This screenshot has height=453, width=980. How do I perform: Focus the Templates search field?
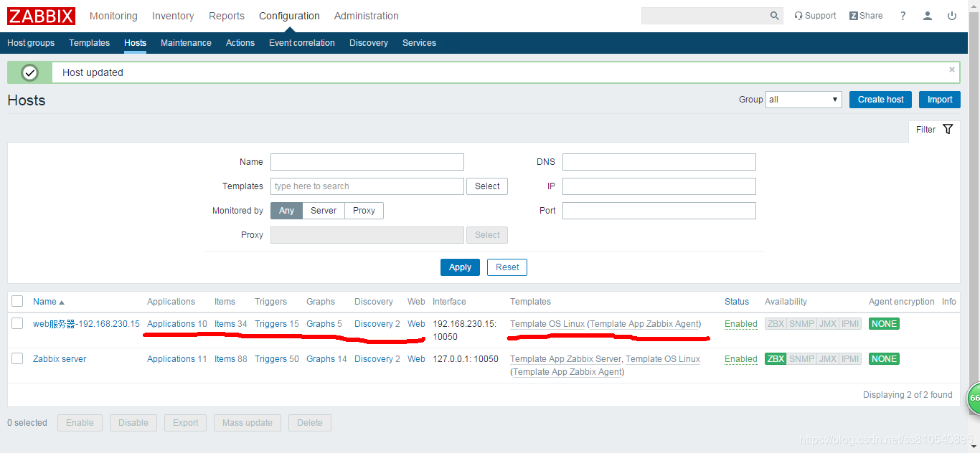367,186
